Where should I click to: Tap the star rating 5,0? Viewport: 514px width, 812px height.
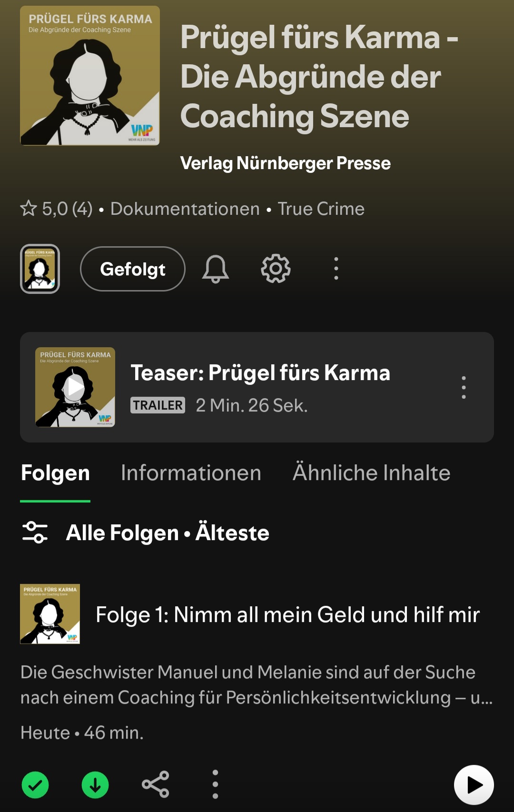pos(57,209)
